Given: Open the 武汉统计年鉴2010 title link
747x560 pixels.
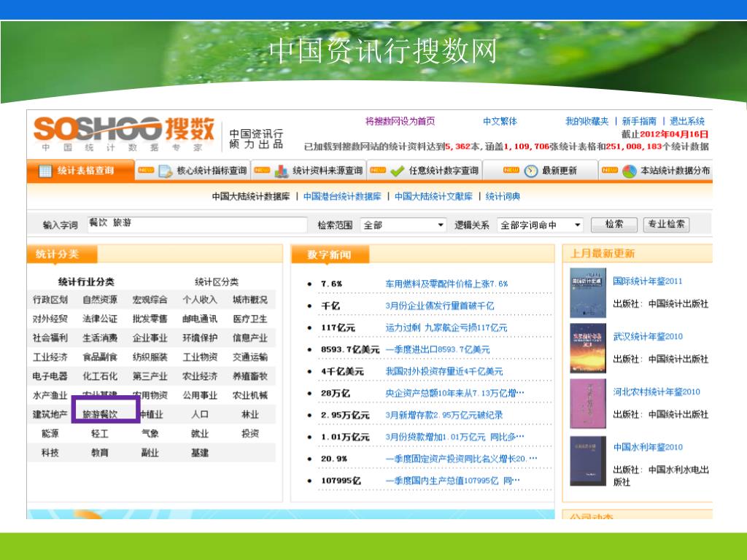Looking at the screenshot, I should point(648,337).
